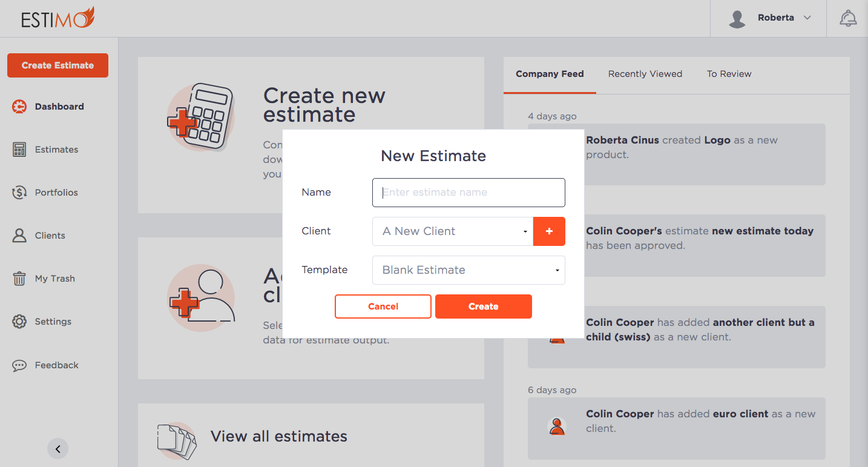The height and width of the screenshot is (467, 868).
Task: Open Portfolios via the dollar icon
Action: (19, 192)
